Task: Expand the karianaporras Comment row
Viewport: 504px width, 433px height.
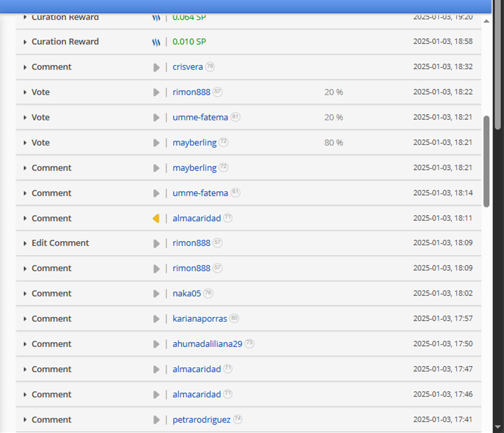Action: tap(25, 319)
